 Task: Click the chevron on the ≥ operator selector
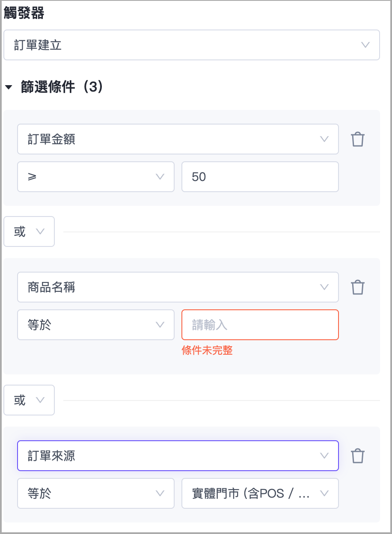160,177
